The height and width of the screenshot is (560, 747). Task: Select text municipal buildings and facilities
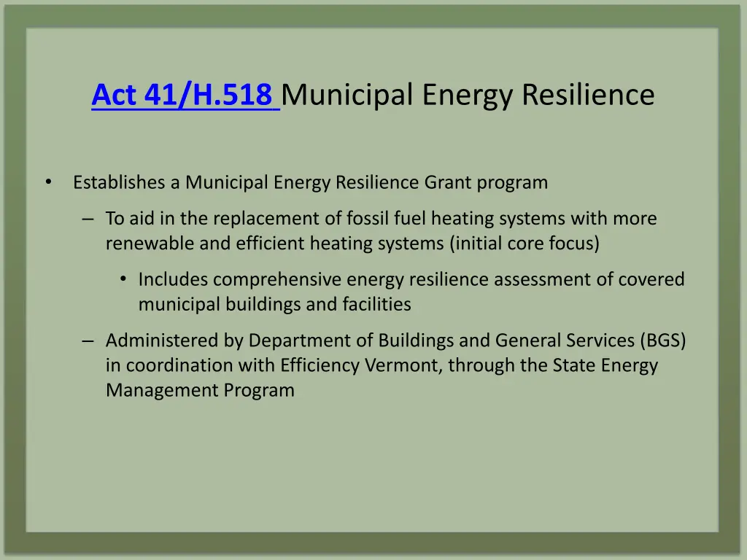[273, 304]
